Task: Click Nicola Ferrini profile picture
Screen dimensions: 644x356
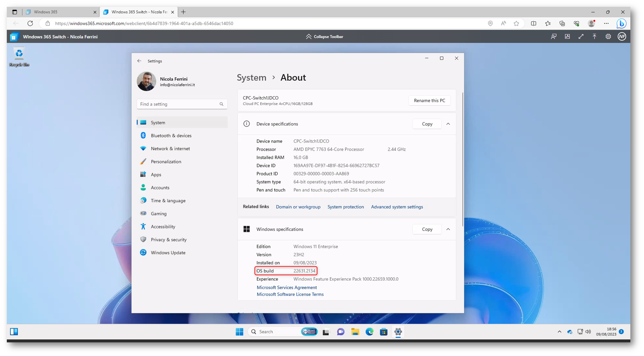Action: click(x=146, y=81)
